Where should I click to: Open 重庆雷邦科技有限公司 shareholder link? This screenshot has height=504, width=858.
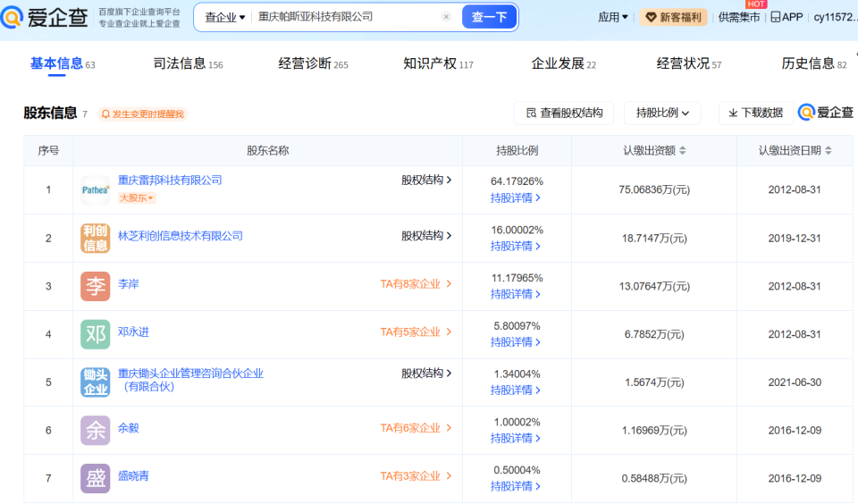(x=170, y=180)
